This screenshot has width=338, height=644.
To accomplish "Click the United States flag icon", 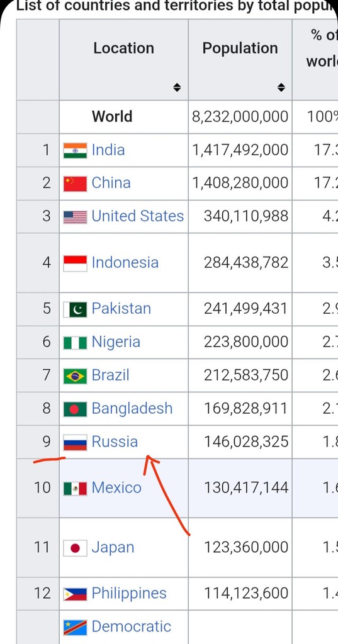I will [x=75, y=217].
